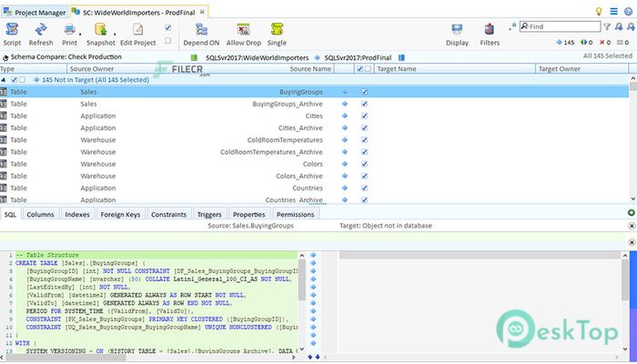The height and width of the screenshot is (364, 637).
Task: Uncheck the BuyingGroups row checkbox
Action: (x=364, y=92)
